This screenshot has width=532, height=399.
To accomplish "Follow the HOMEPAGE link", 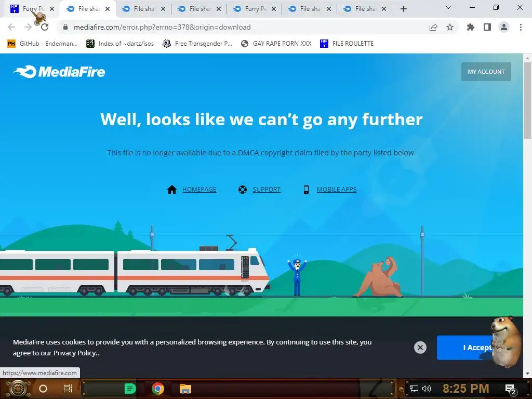I will coord(199,189).
